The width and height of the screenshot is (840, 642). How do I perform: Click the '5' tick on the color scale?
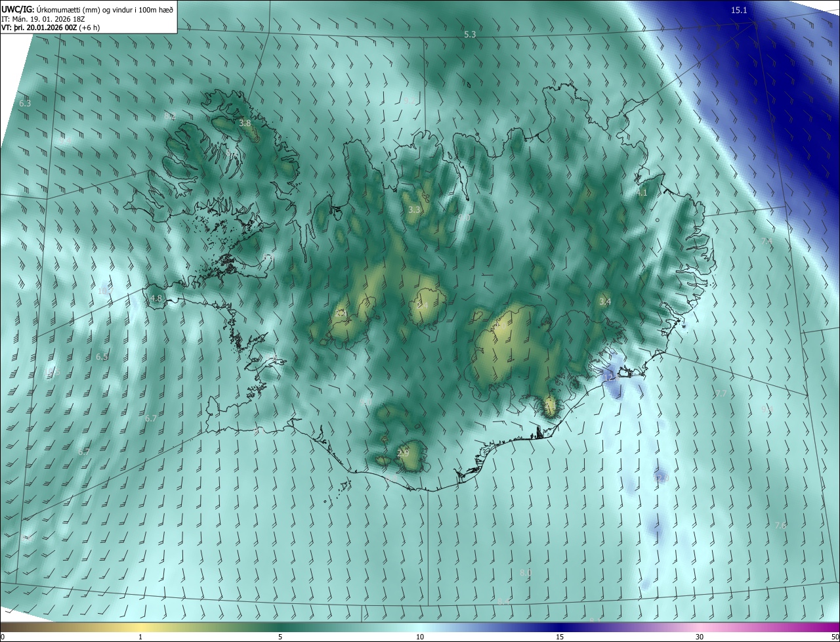pos(280,637)
